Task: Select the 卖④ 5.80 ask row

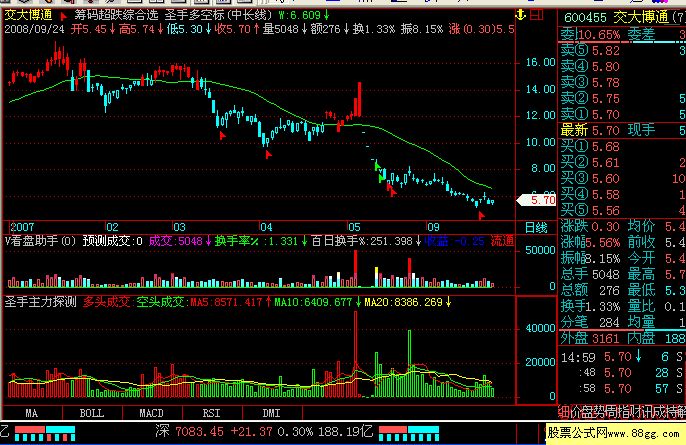Action: click(622, 67)
